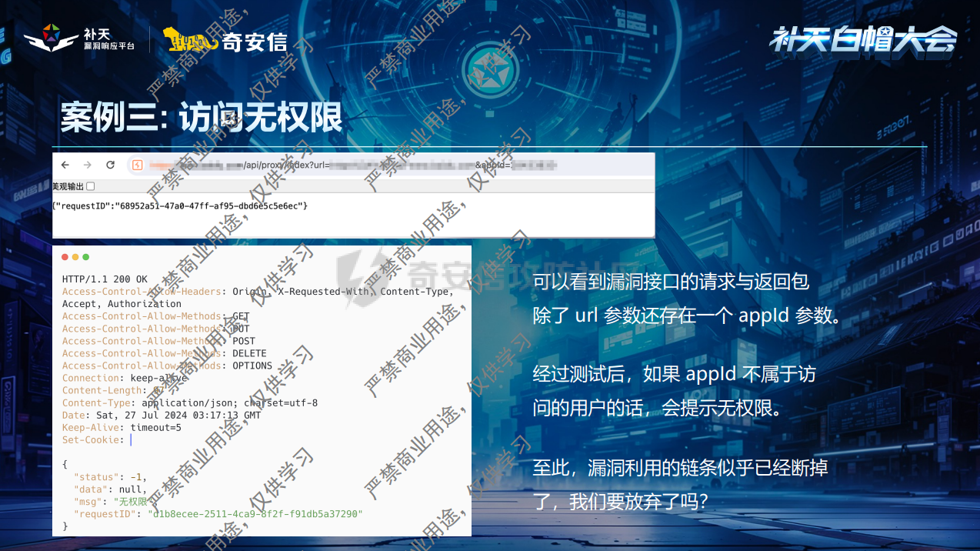The image size is (980, 551).
Task: Click the Content-Length header line
Action: click(x=113, y=390)
